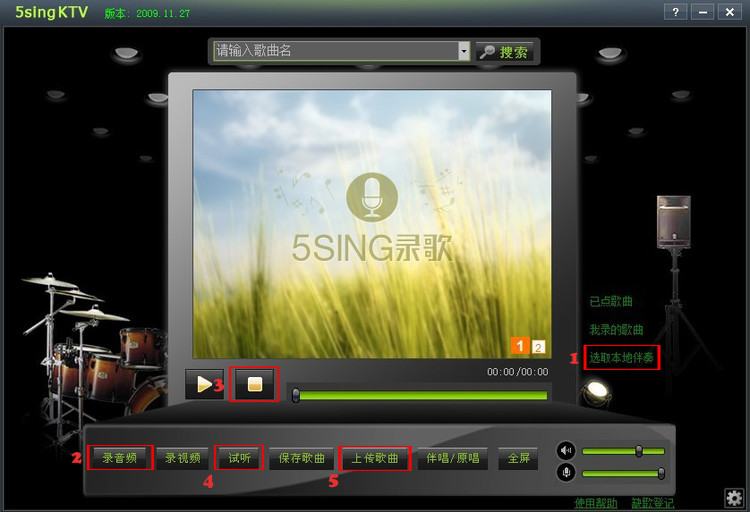The image size is (750, 512).
Task: Click the 5SING录歌 video preview screen
Action: (x=372, y=224)
